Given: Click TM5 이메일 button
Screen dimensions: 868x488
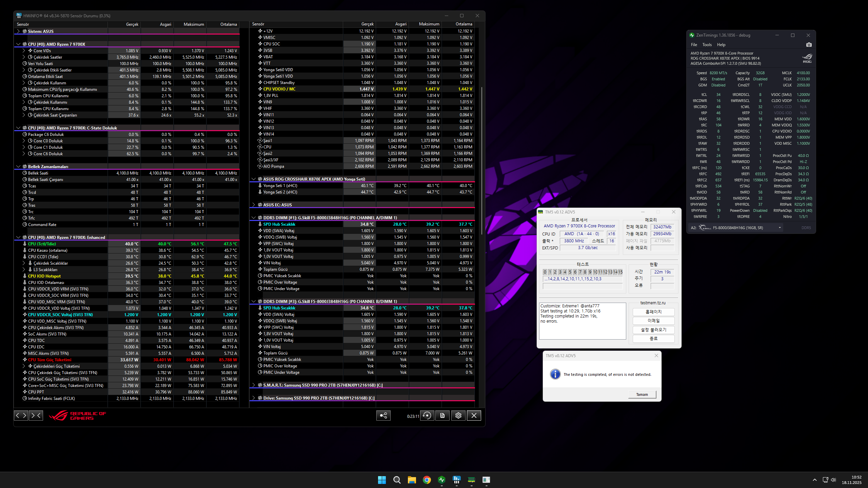Looking at the screenshot, I should 653,321.
